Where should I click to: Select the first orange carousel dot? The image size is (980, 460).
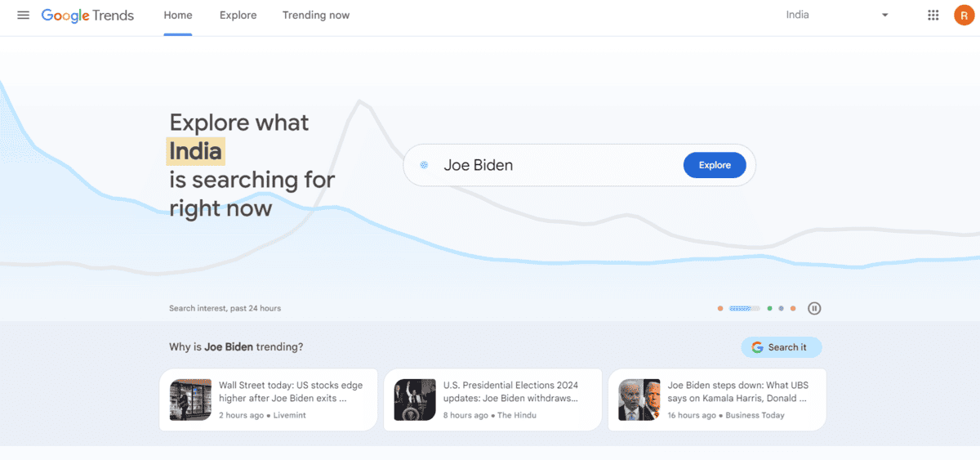[720, 309]
